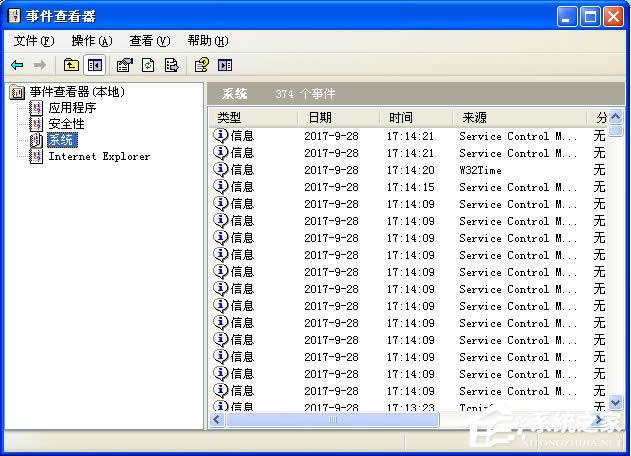The width and height of the screenshot is (631, 456).
Task: Select 事件查看器(本地) root node
Action: 76,92
